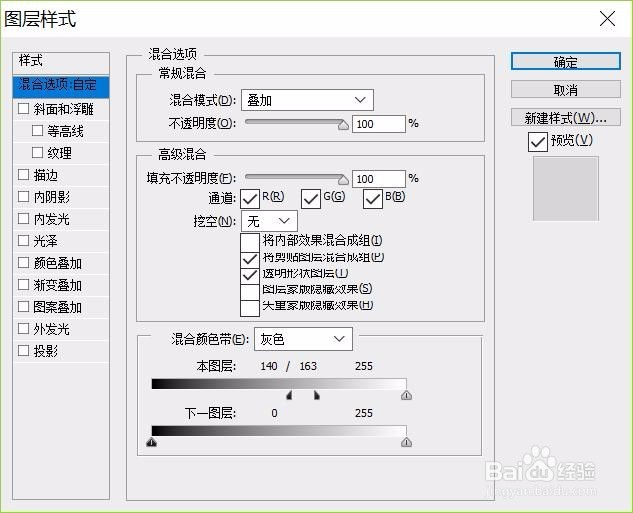
Task: Click the 外发光 label in list
Action: (x=52, y=329)
